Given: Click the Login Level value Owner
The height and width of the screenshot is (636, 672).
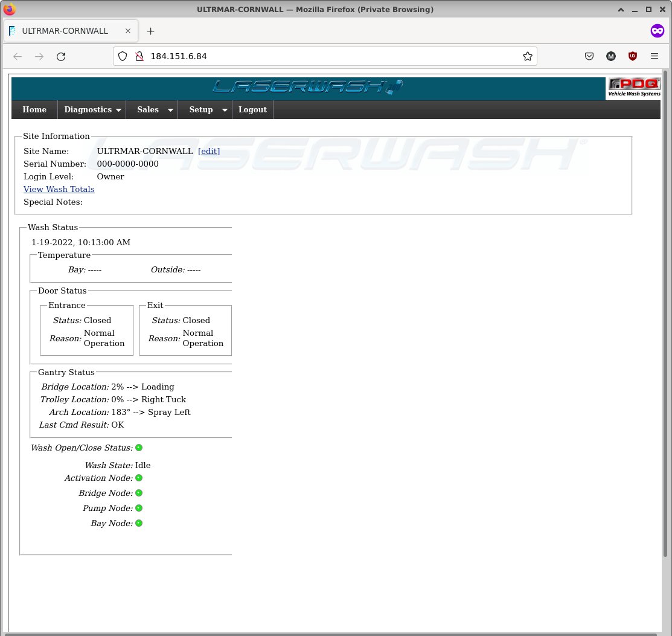Looking at the screenshot, I should (110, 177).
